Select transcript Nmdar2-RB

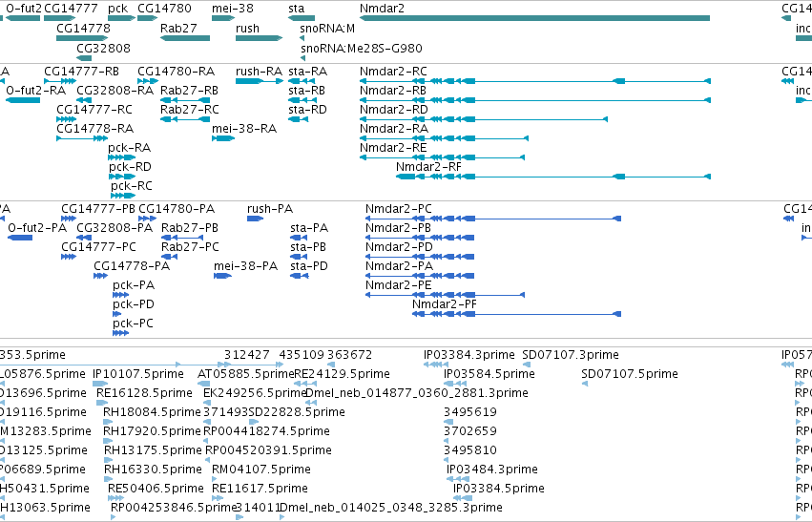(393, 90)
